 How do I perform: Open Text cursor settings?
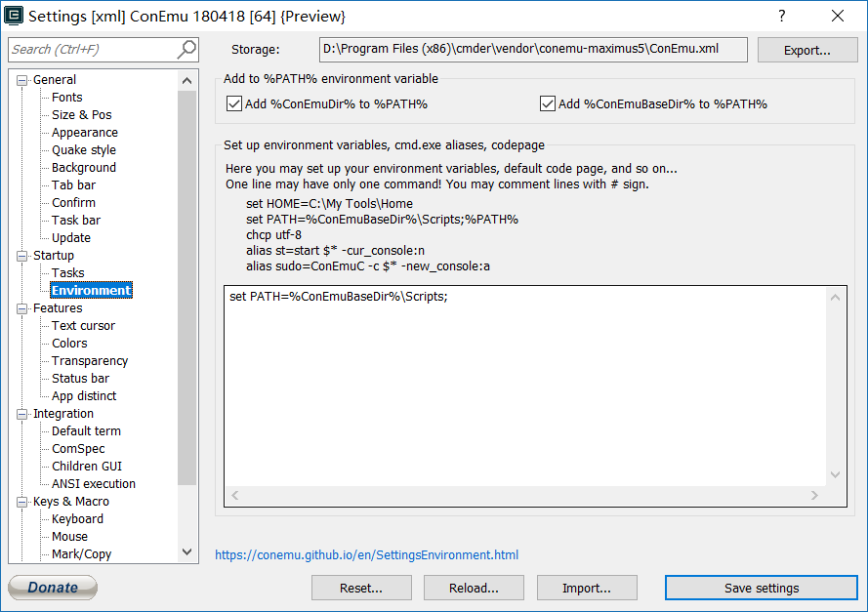pyautogui.click(x=83, y=326)
